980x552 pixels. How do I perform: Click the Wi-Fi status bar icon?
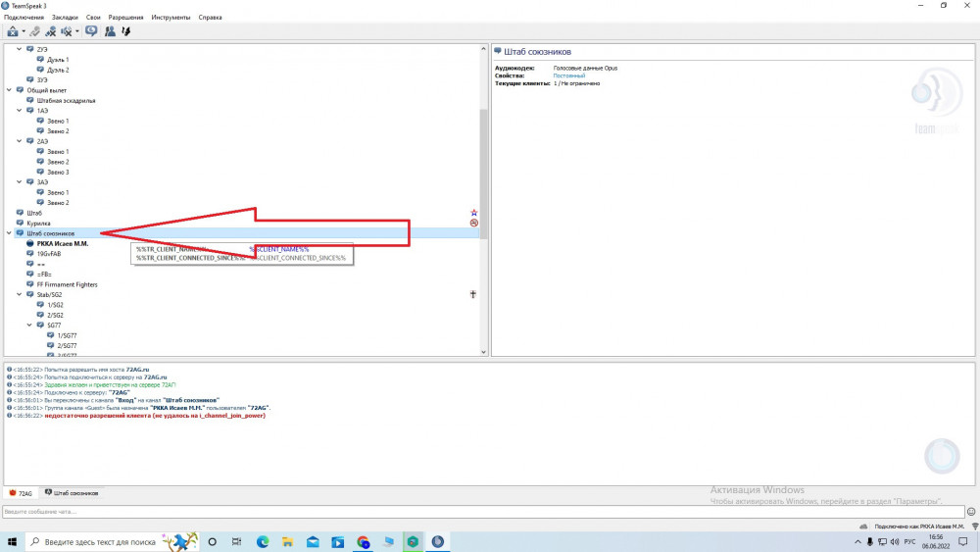click(974, 527)
